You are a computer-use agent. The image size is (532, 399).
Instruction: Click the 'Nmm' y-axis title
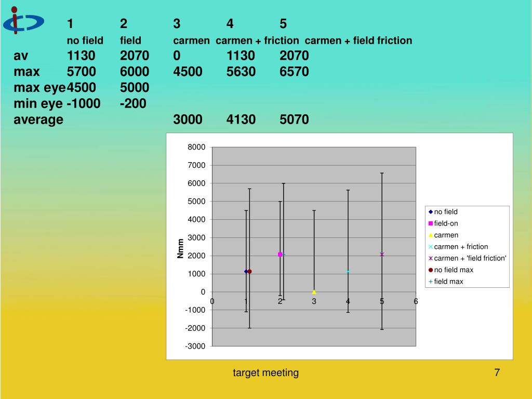[180, 249]
